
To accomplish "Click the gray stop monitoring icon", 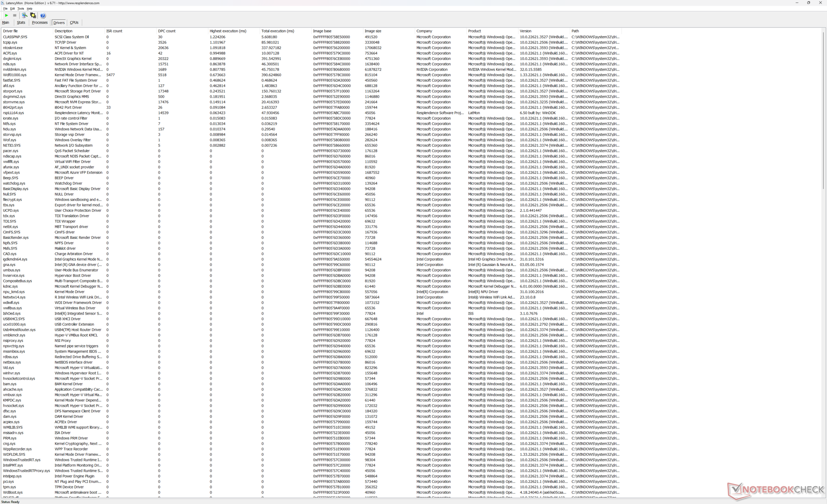I will 15,15.
